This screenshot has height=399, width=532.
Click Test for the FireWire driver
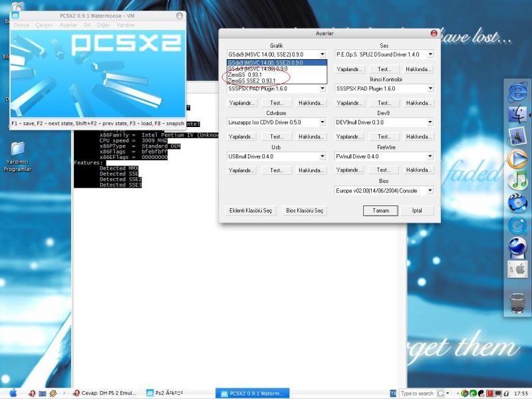coord(384,170)
